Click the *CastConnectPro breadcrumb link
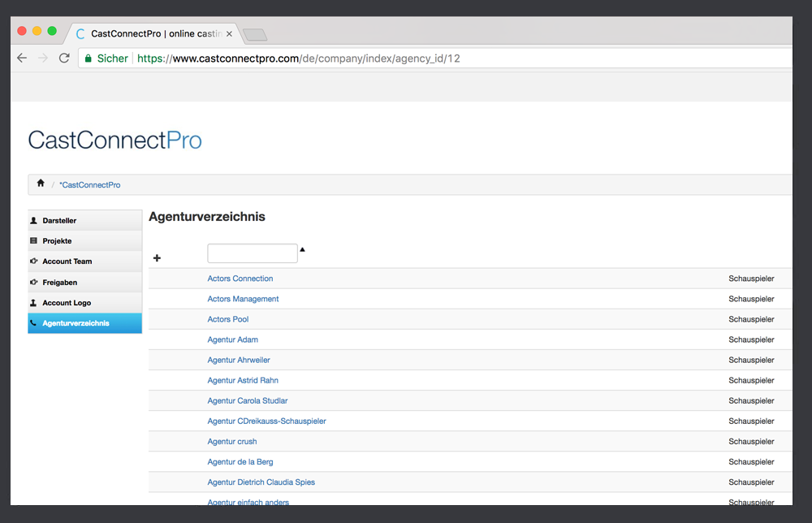Viewport: 812px width, 523px height. (89, 185)
